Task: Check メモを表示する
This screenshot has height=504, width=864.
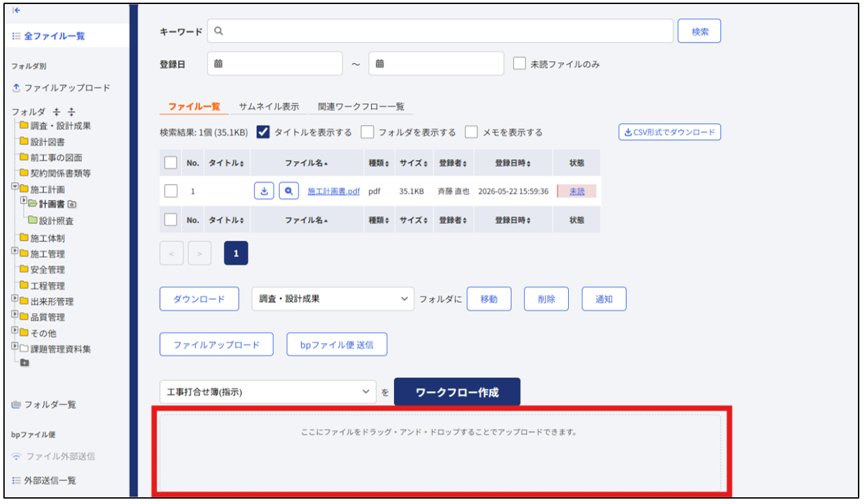Action: [x=471, y=132]
